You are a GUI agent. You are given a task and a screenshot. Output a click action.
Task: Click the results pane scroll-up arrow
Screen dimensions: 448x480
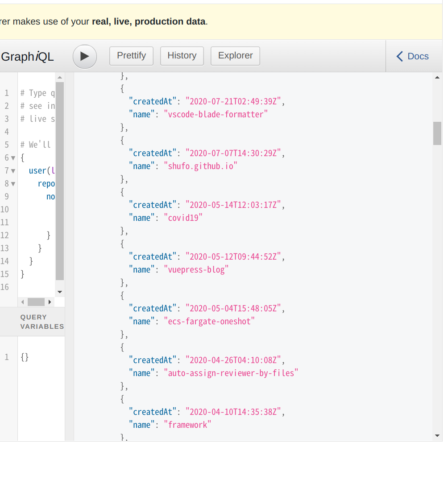point(437,78)
